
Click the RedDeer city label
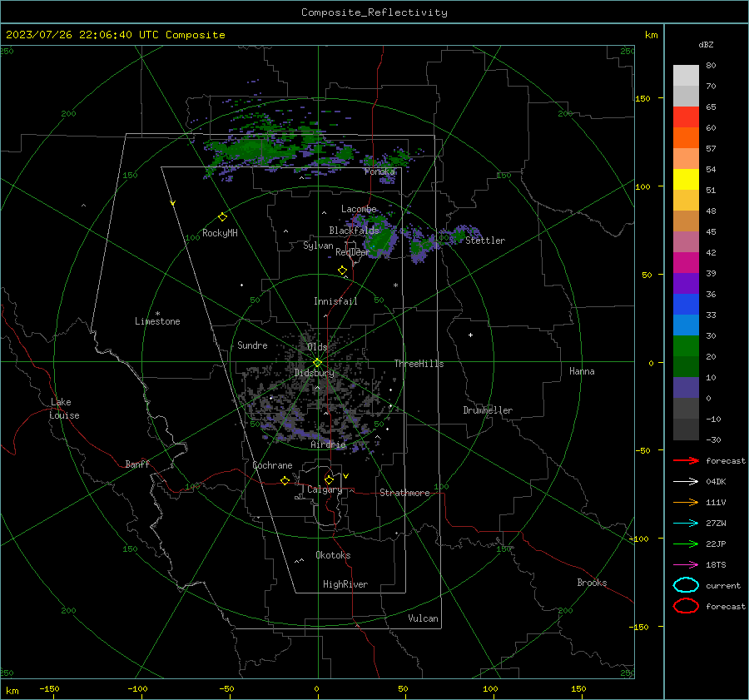pyautogui.click(x=353, y=252)
